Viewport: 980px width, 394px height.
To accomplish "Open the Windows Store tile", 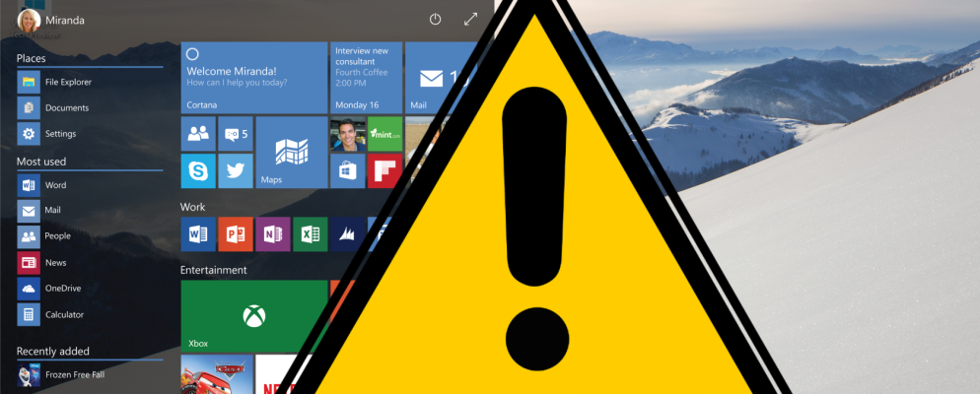I will (x=347, y=170).
